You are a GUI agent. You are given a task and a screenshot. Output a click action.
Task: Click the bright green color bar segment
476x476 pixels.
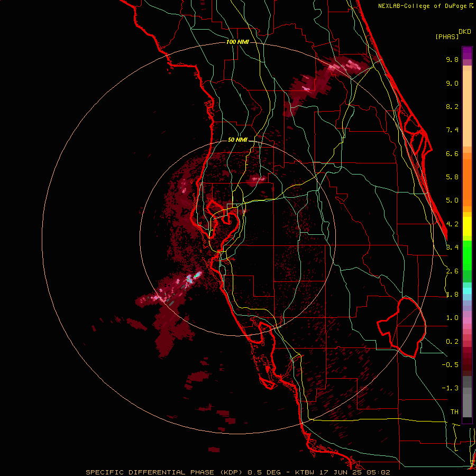click(x=467, y=255)
